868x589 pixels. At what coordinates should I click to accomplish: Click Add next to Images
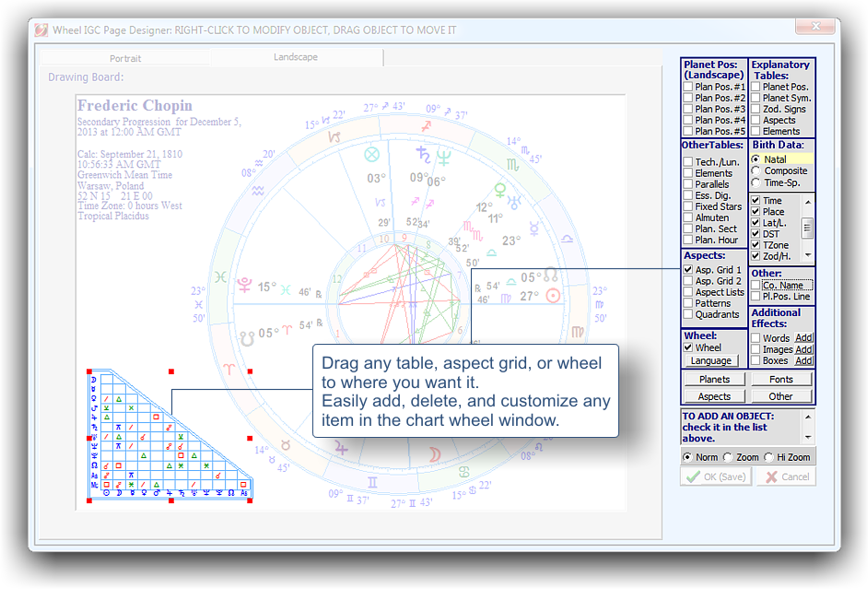803,349
